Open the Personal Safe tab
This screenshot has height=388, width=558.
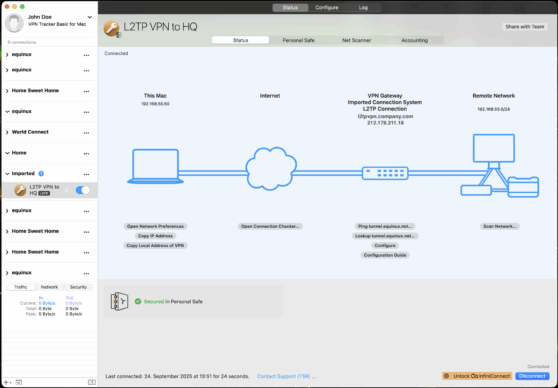point(298,40)
